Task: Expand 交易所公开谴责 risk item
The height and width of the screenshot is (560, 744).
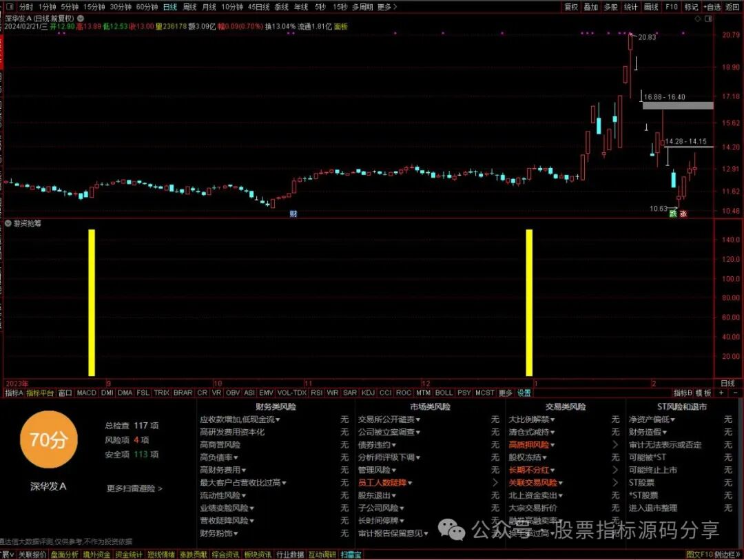Action: pos(389,419)
